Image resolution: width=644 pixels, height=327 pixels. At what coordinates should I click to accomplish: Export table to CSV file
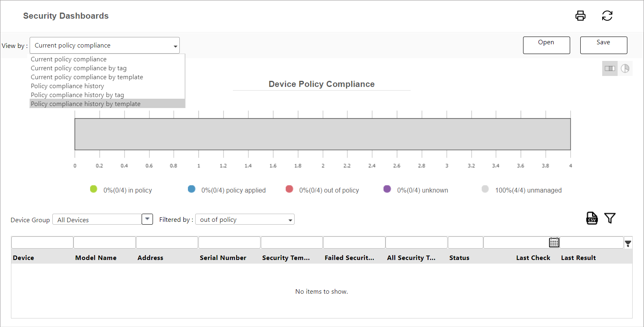(x=592, y=218)
